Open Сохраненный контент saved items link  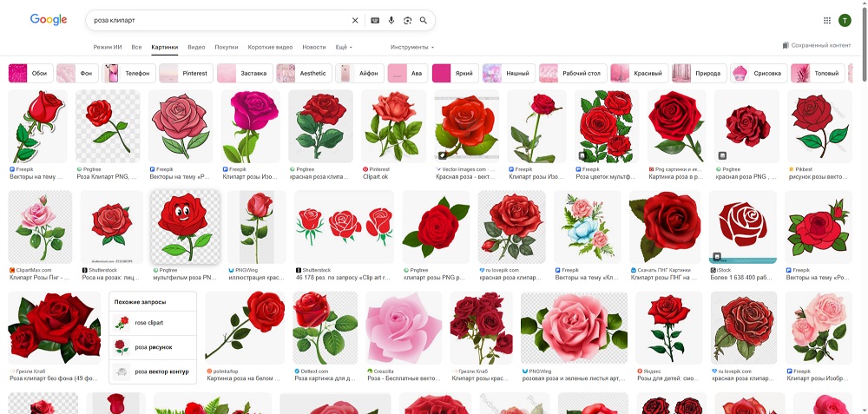pyautogui.click(x=816, y=45)
